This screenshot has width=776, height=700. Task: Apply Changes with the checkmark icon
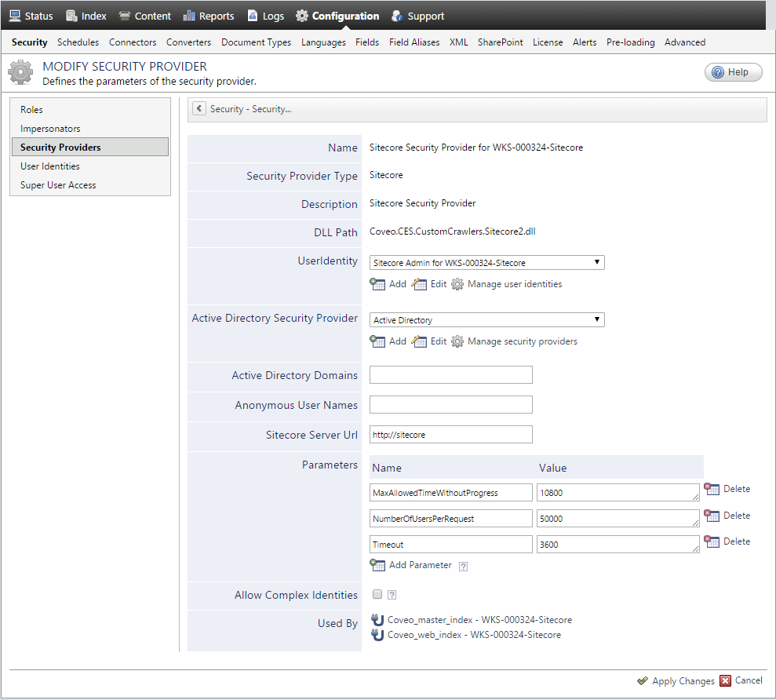[x=642, y=680]
